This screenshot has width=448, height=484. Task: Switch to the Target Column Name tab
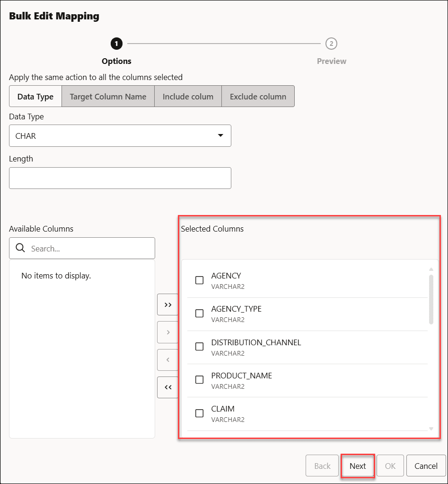[x=108, y=97]
